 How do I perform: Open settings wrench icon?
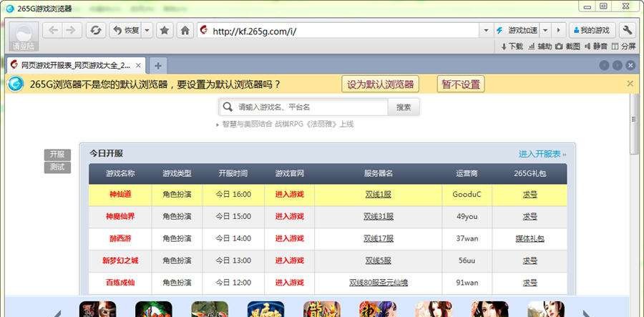627,30
